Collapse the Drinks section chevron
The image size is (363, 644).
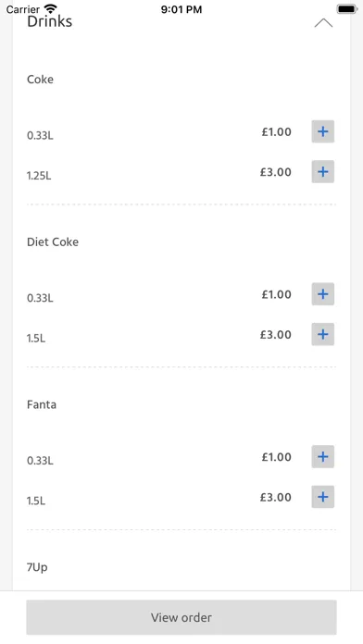pyautogui.click(x=323, y=23)
